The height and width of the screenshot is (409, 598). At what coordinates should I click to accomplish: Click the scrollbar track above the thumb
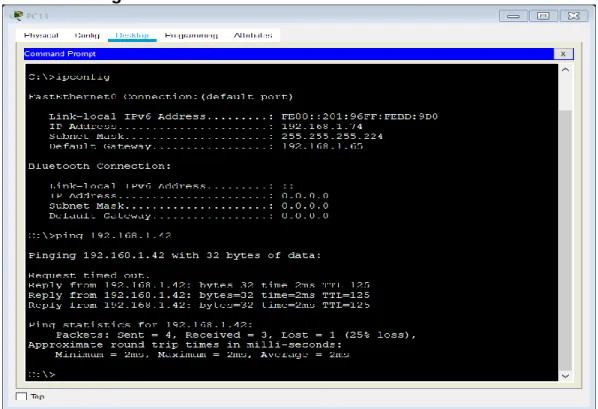[x=565, y=93]
